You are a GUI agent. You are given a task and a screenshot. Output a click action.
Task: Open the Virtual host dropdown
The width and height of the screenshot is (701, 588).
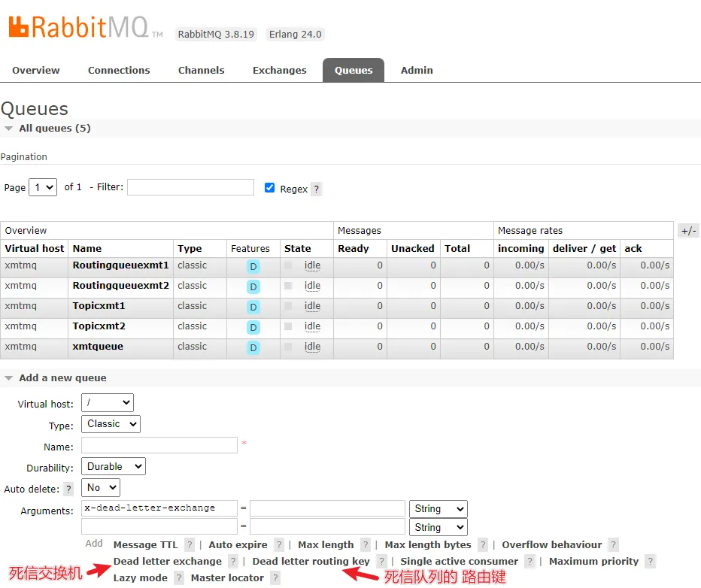pyautogui.click(x=108, y=402)
